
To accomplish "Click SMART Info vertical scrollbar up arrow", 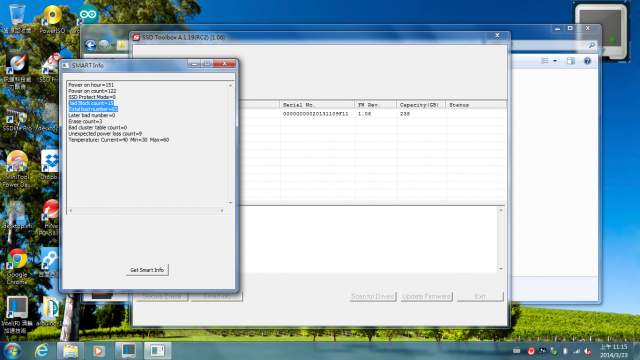I will click(x=231, y=85).
